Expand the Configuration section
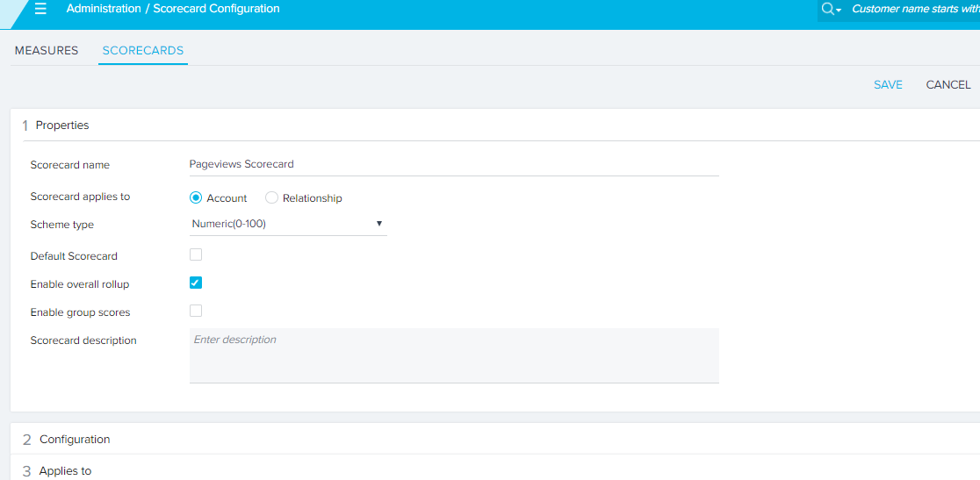980x480 pixels. click(495, 440)
